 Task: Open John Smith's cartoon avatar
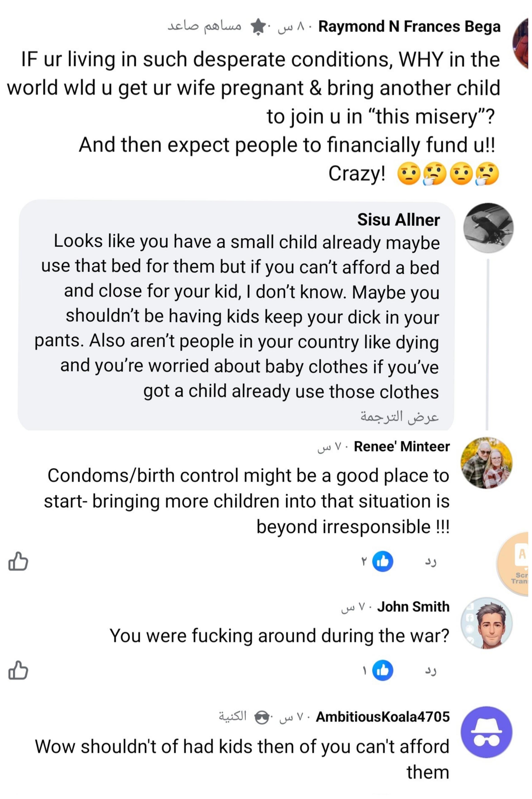486,623
